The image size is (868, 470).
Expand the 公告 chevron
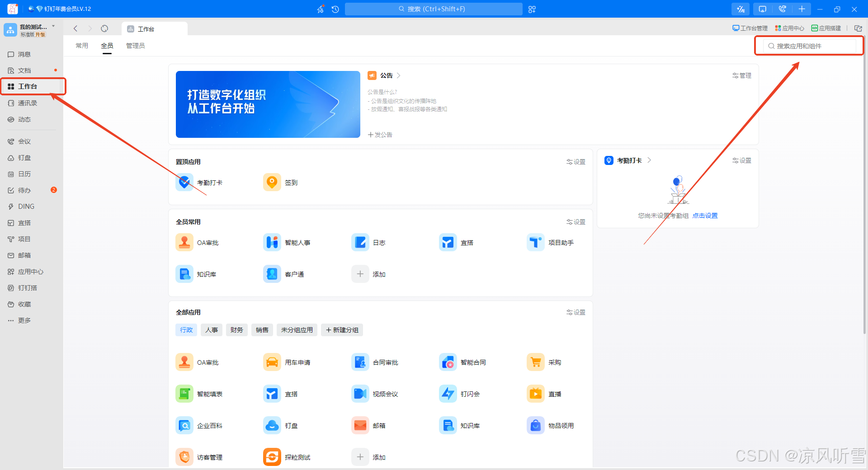399,75
